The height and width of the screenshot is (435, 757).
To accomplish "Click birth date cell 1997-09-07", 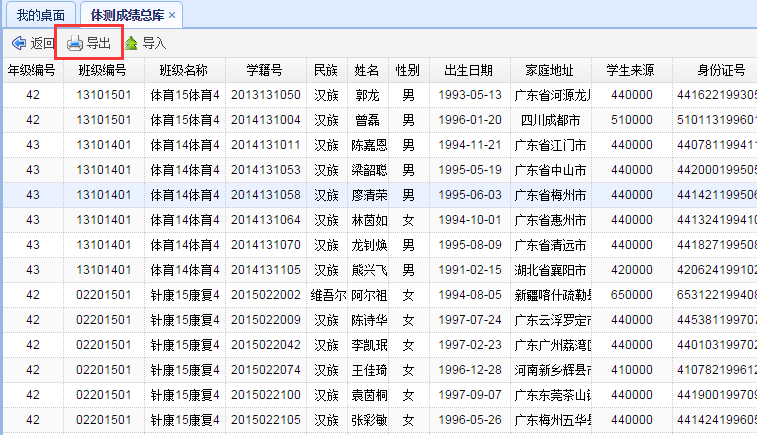I will 468,395.
